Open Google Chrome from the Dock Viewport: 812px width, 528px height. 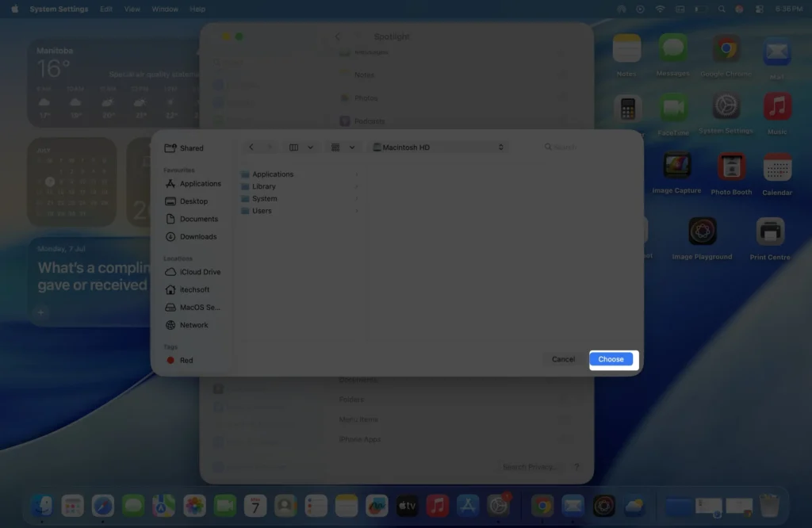coord(542,505)
